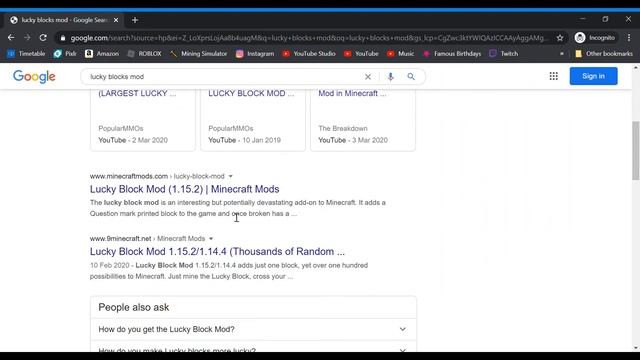640x360 pixels.
Task: Open the Famous Birthdays bookmark
Action: tap(452, 53)
